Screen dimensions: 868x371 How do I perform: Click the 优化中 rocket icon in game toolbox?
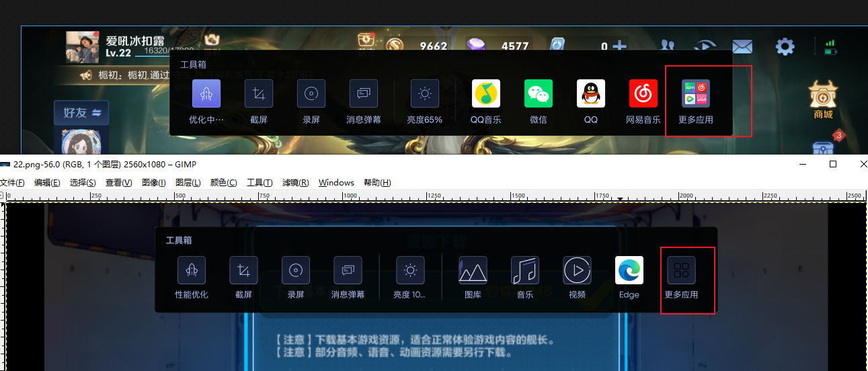pos(206,93)
